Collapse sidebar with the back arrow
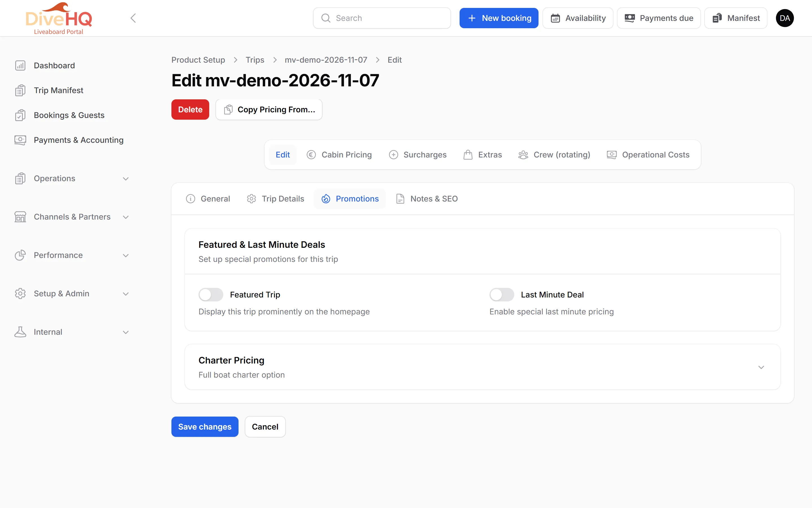 [133, 18]
